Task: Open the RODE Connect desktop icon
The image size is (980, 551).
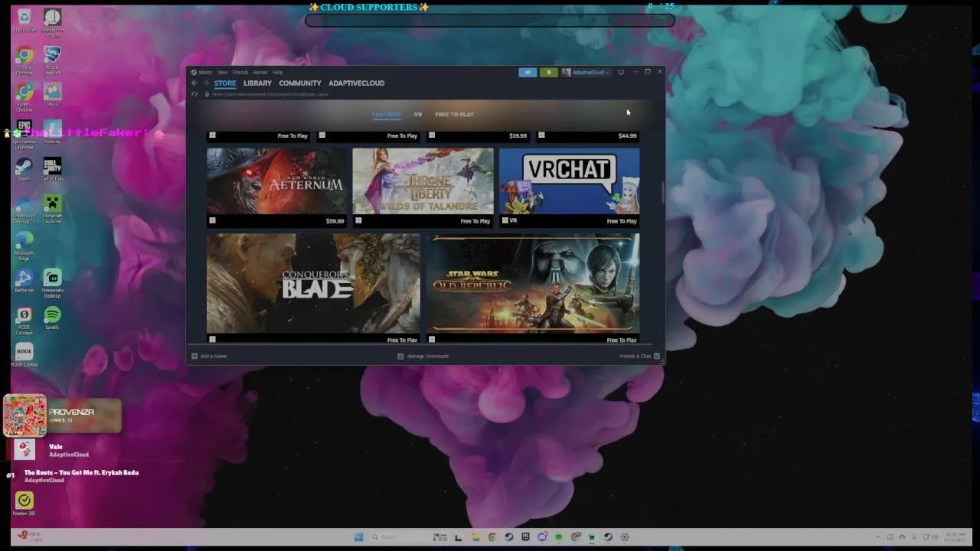Action: pyautogui.click(x=24, y=320)
